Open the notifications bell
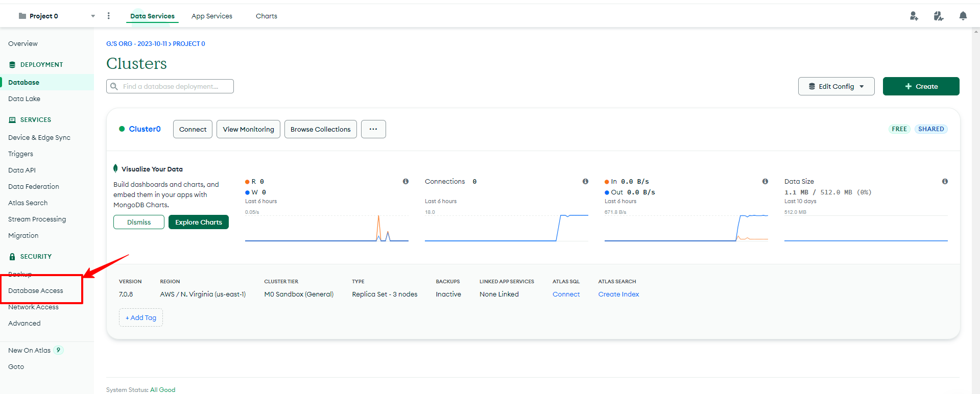Image resolution: width=980 pixels, height=394 pixels. pyautogui.click(x=963, y=16)
